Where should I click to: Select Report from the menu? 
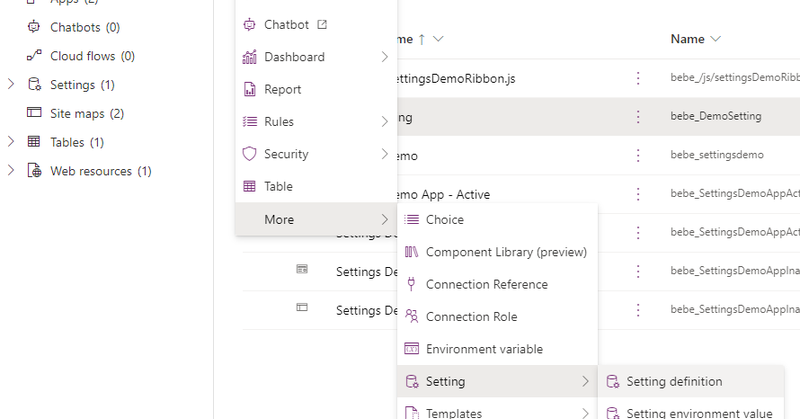click(x=316, y=89)
